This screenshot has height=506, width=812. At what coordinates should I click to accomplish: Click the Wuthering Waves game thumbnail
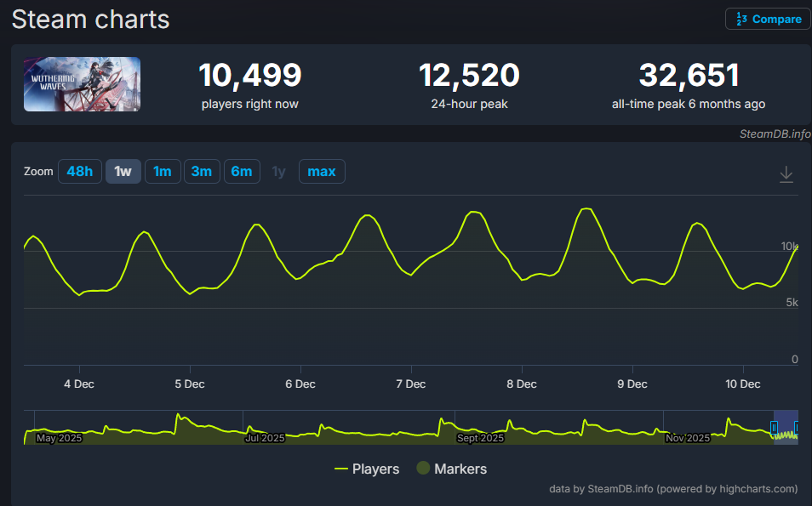pyautogui.click(x=82, y=84)
